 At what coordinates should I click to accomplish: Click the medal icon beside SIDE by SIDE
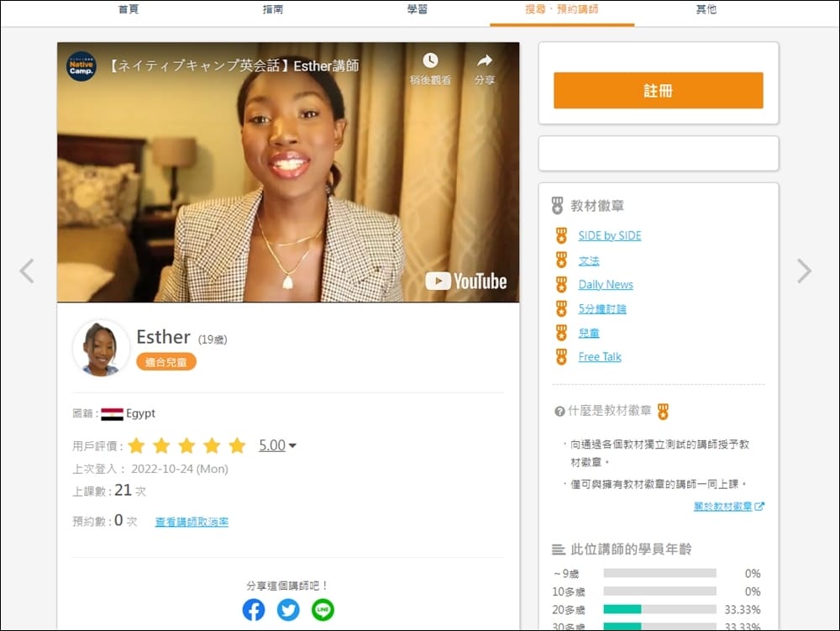tap(560, 236)
